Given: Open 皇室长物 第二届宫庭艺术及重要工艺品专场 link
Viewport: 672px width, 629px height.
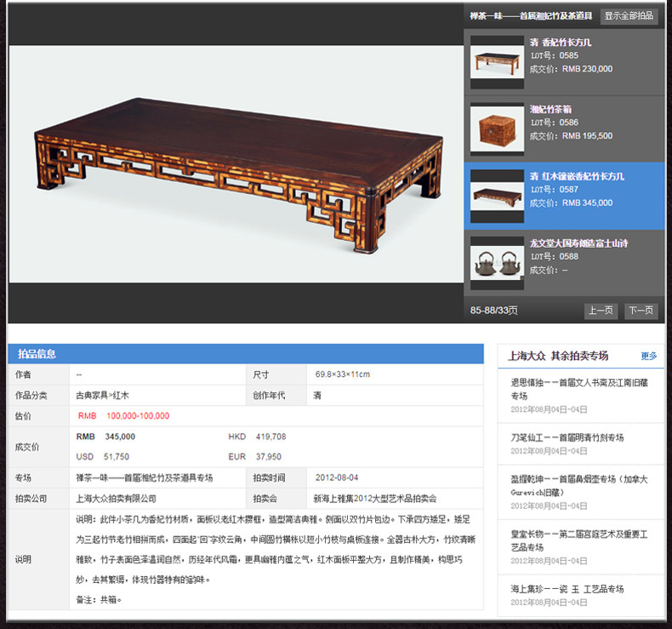Looking at the screenshot, I should 579,540.
